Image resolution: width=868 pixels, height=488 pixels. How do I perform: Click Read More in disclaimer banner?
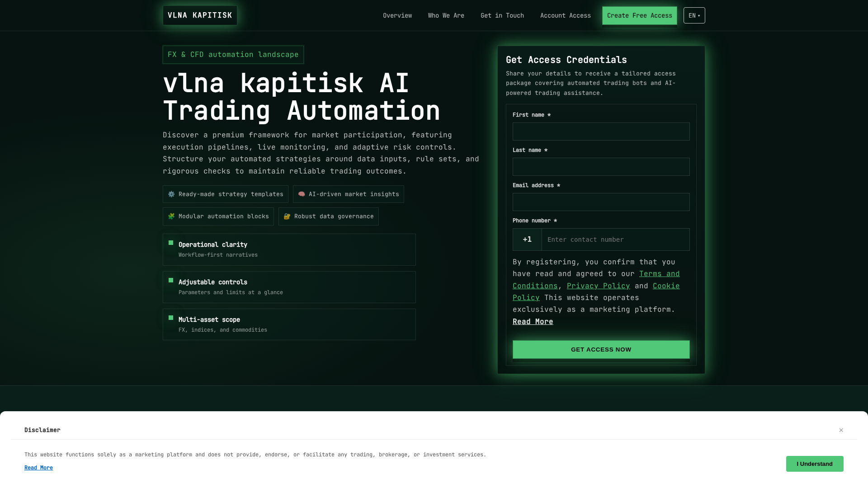point(38,468)
